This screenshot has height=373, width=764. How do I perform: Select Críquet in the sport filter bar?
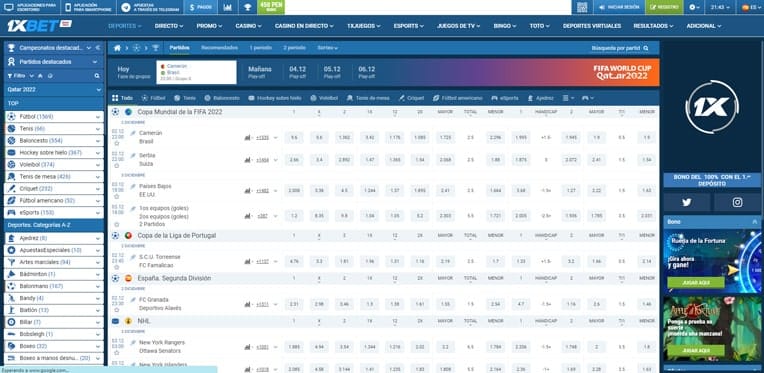(411, 98)
